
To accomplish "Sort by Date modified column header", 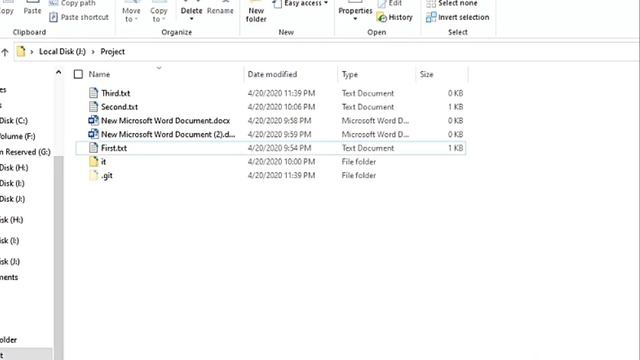I will [272, 74].
